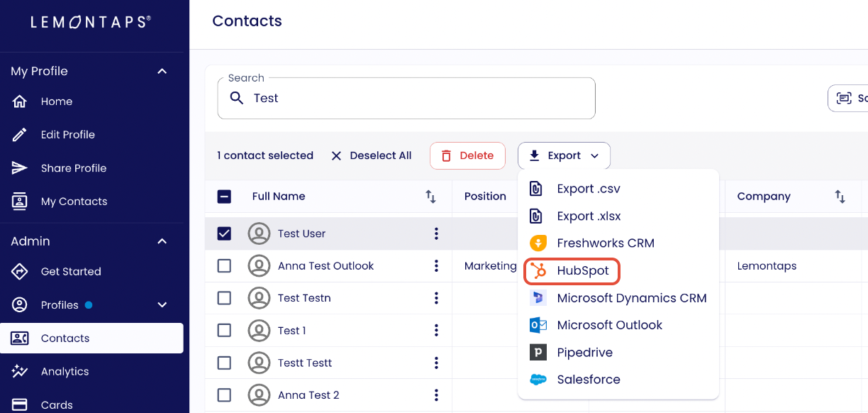
Task: Sort the Company column with arrows
Action: pos(840,197)
